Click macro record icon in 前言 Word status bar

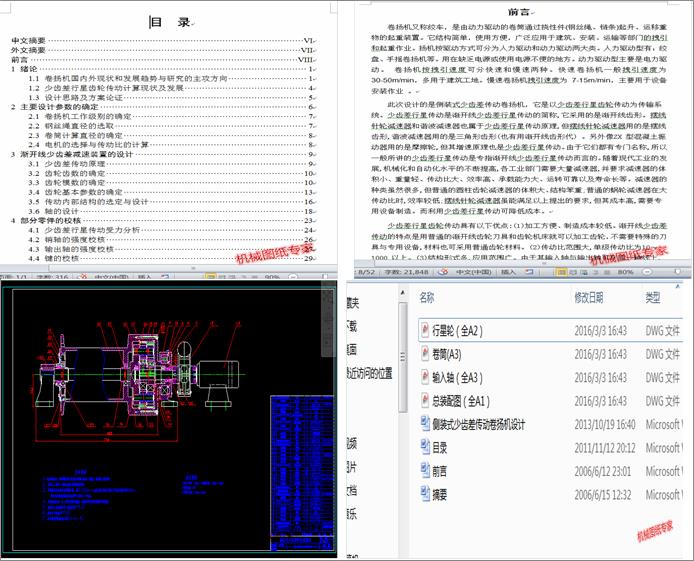529,272
